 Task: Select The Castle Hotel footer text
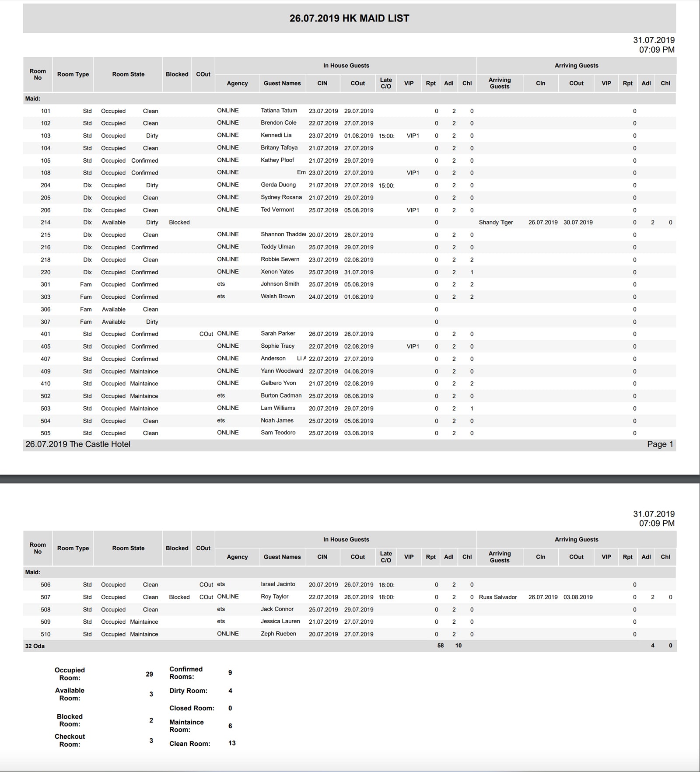(78, 444)
